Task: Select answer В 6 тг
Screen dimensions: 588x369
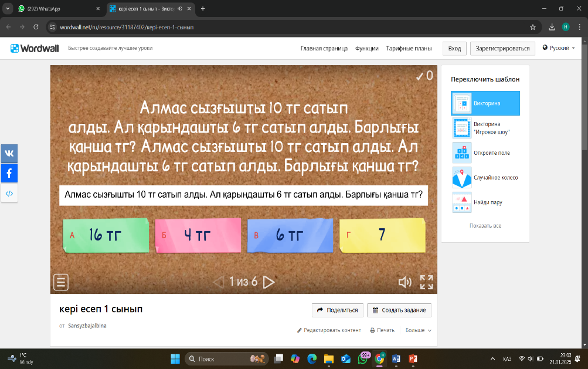Action: click(290, 235)
